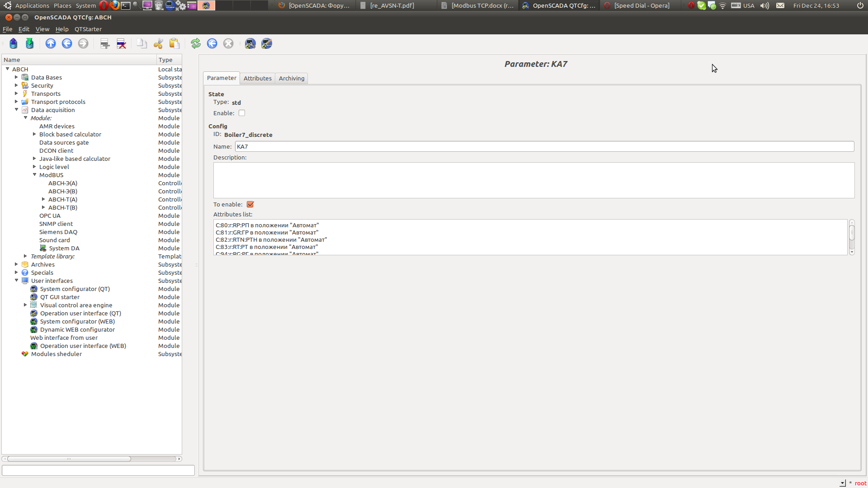The image size is (868, 488).
Task: Open the Speed Dial Opera taskbar window
Action: tap(641, 5)
